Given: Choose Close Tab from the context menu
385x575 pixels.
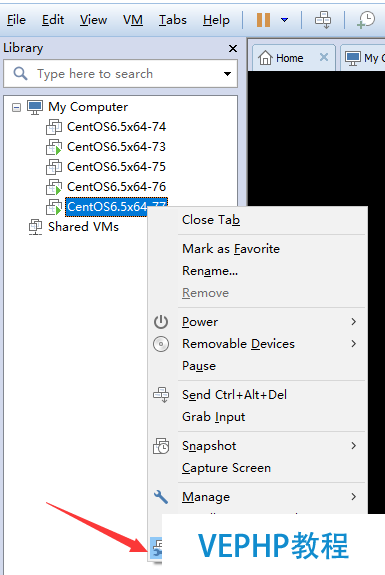Looking at the screenshot, I should point(211,220).
